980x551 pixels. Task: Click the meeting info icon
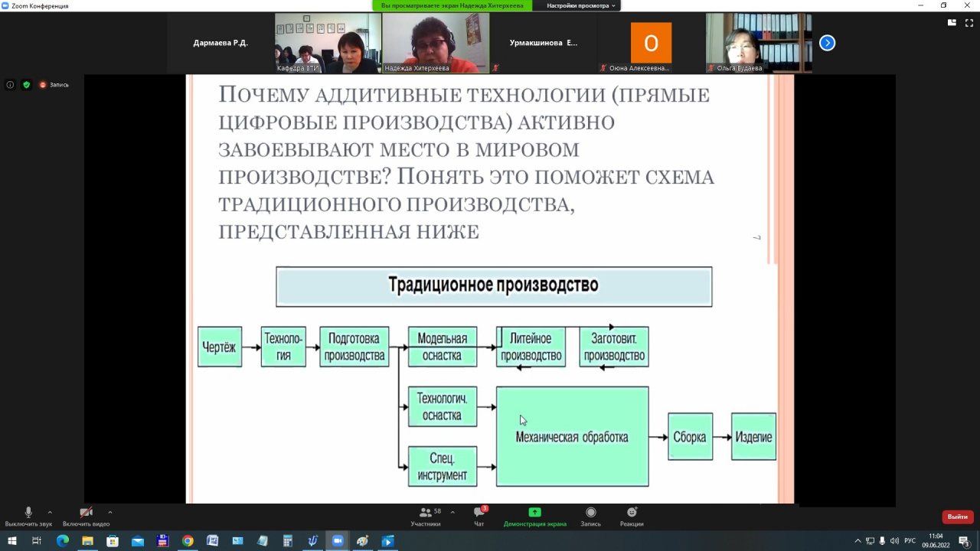10,85
